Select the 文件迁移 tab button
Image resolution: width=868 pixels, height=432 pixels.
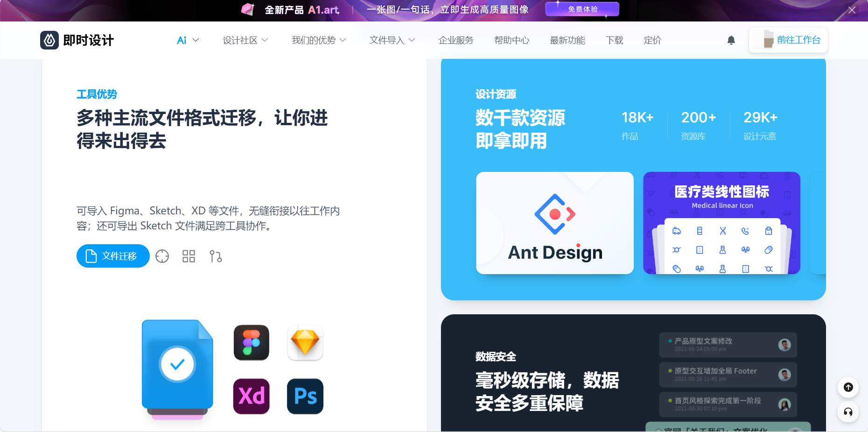tap(113, 256)
